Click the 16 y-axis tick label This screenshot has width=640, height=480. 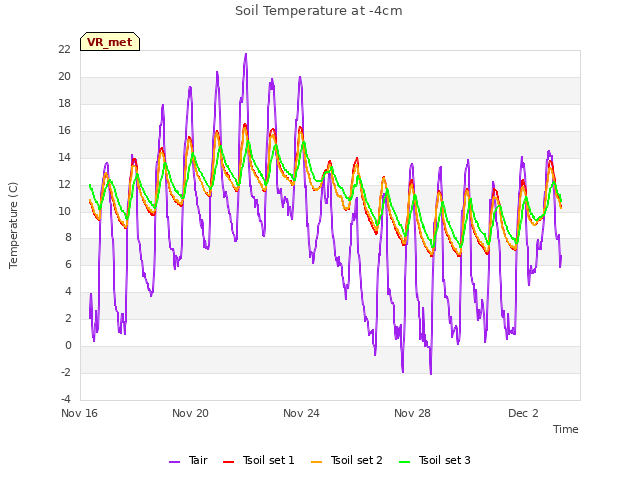coord(64,130)
